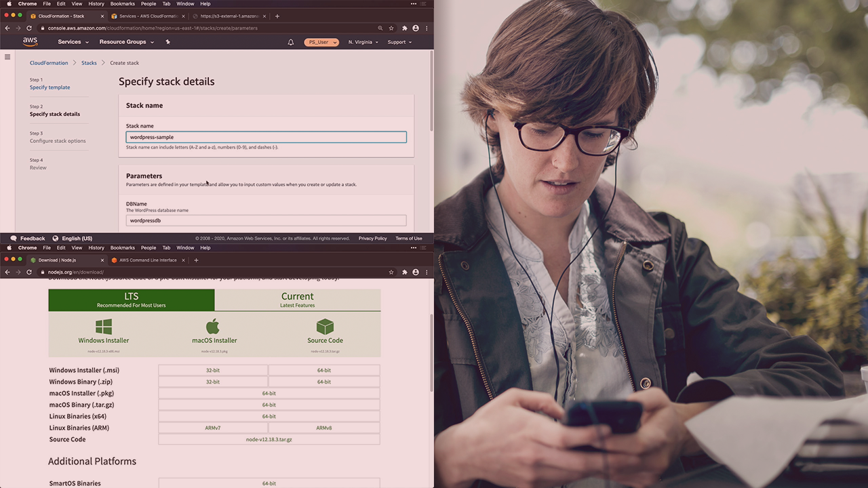Download Windows Binary (.zip) 64-bit
This screenshot has height=488, width=868.
(x=324, y=382)
